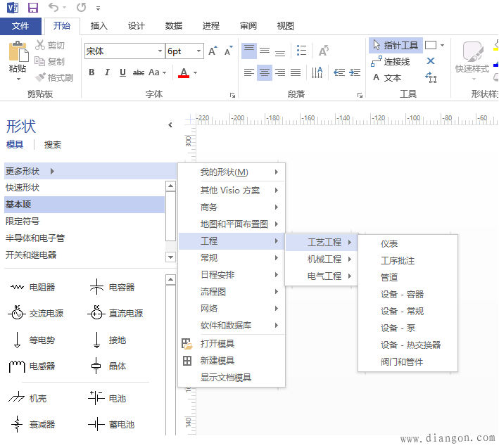Image resolution: width=499 pixels, height=448 pixels.
Task: Toggle Strikethrough formatting
Action: tap(139, 73)
